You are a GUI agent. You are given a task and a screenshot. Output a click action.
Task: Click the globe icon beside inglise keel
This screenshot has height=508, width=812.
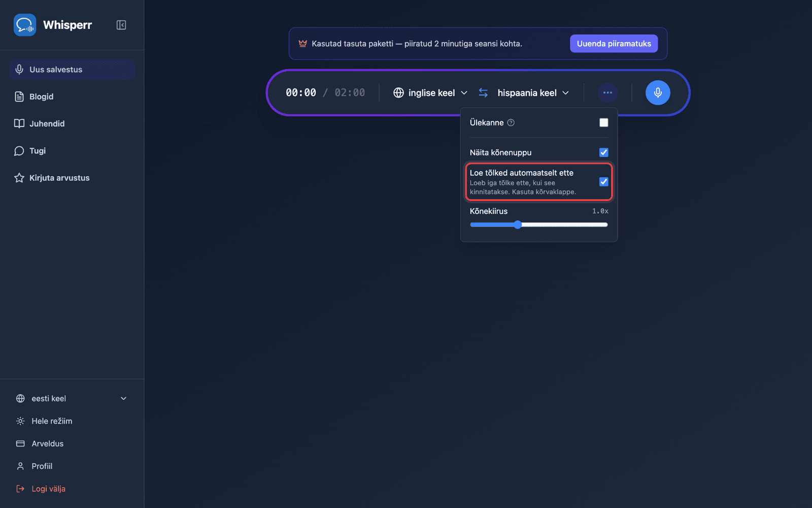399,92
